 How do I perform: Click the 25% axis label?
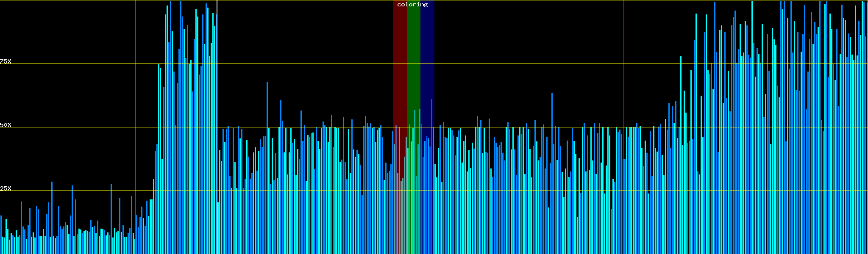pyautogui.click(x=6, y=188)
